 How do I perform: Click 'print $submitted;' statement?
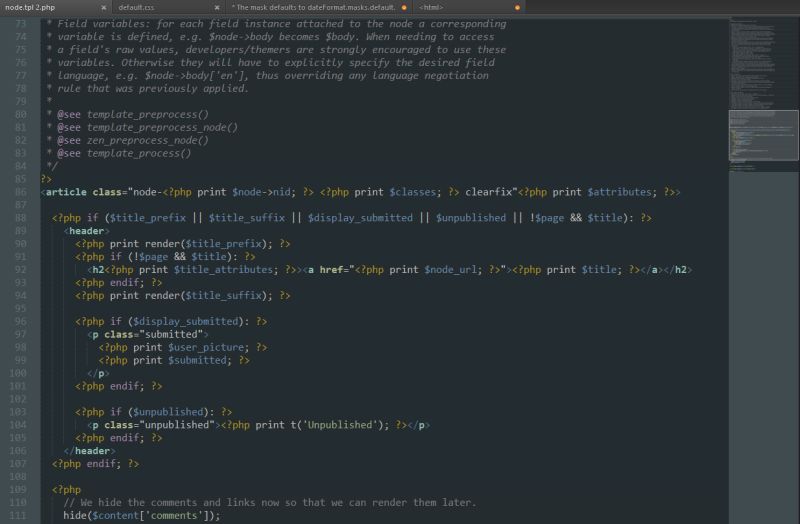(182, 360)
